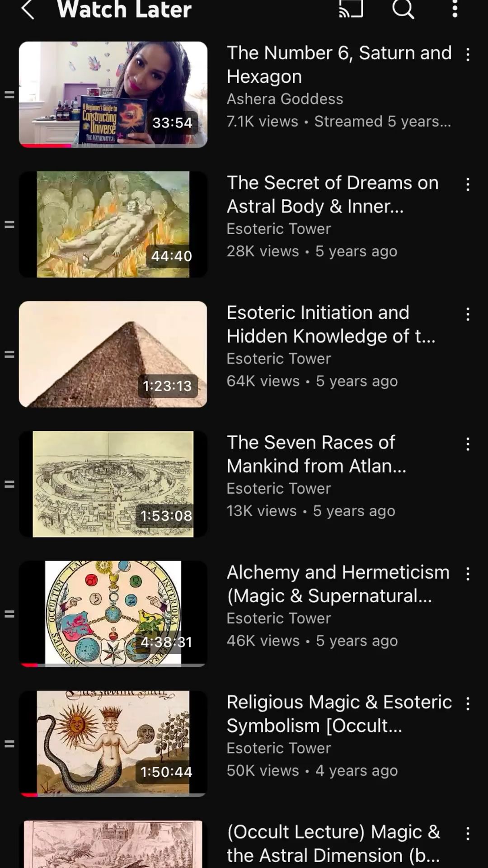Click progress bar on Alchemy video thumbnail

113,665
